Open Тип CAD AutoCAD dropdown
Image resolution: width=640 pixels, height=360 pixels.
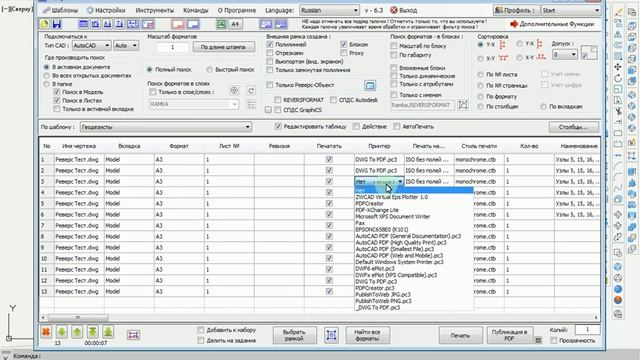pos(91,46)
